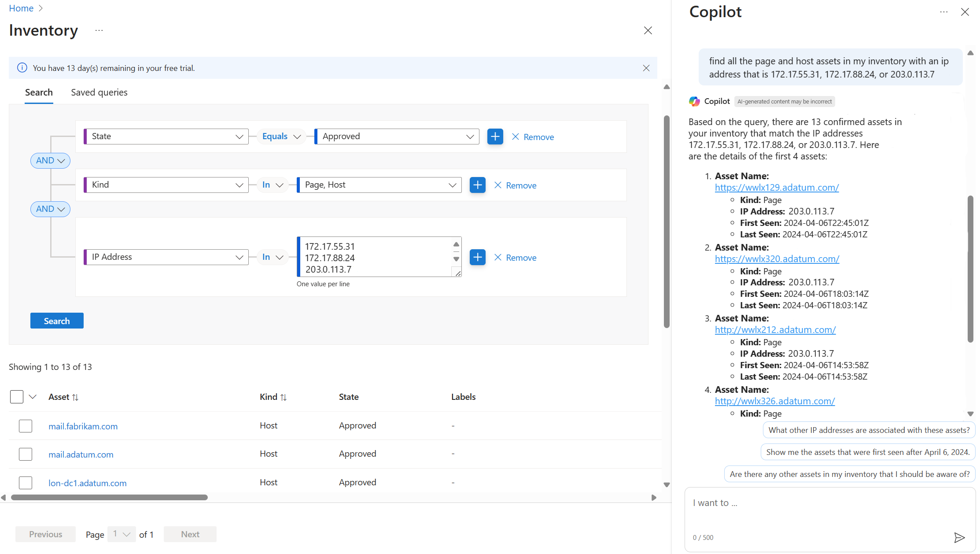Open the wwlx129.adatum.com asset link
This screenshot has width=980, height=554.
[x=777, y=188]
